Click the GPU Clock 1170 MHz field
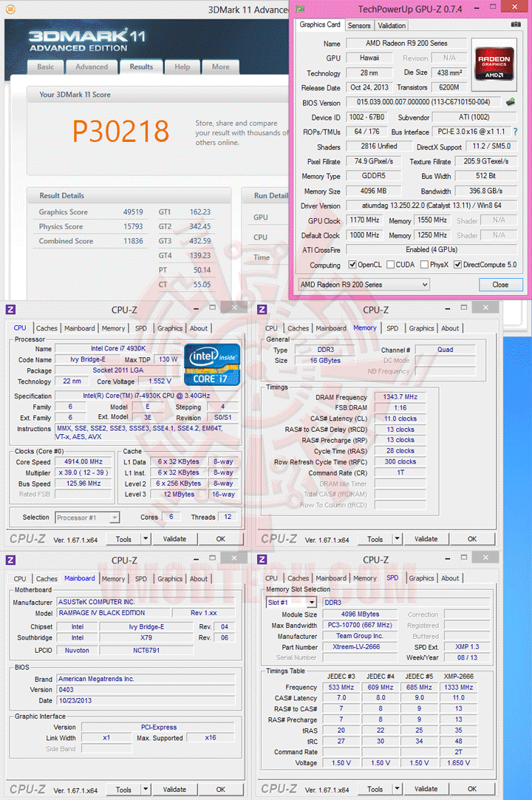This screenshot has width=532, height=800. pos(364,220)
